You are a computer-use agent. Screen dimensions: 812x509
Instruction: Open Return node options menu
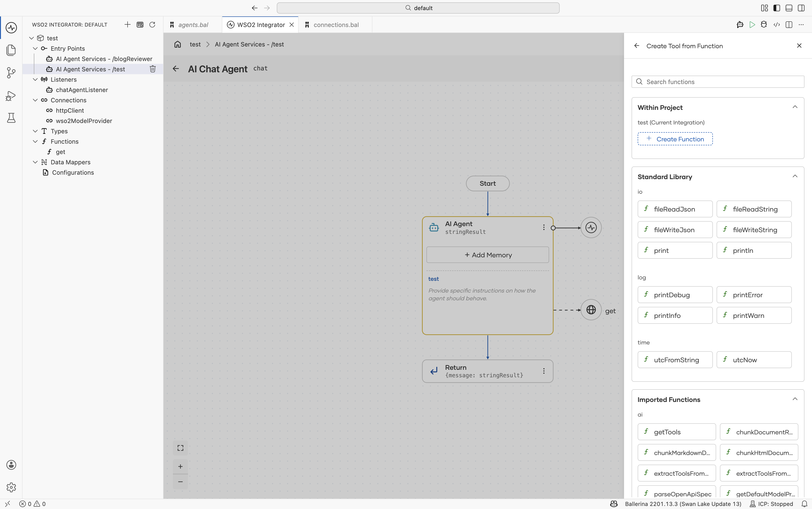(544, 371)
